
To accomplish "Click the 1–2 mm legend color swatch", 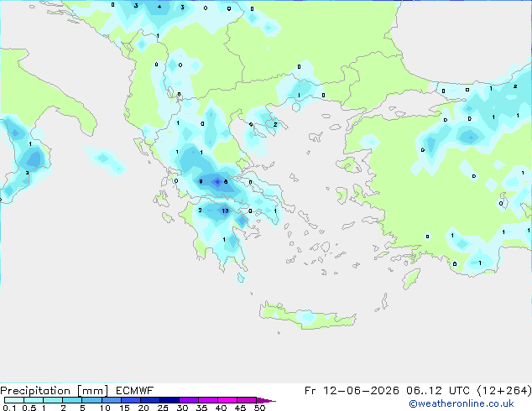I will (53, 400).
